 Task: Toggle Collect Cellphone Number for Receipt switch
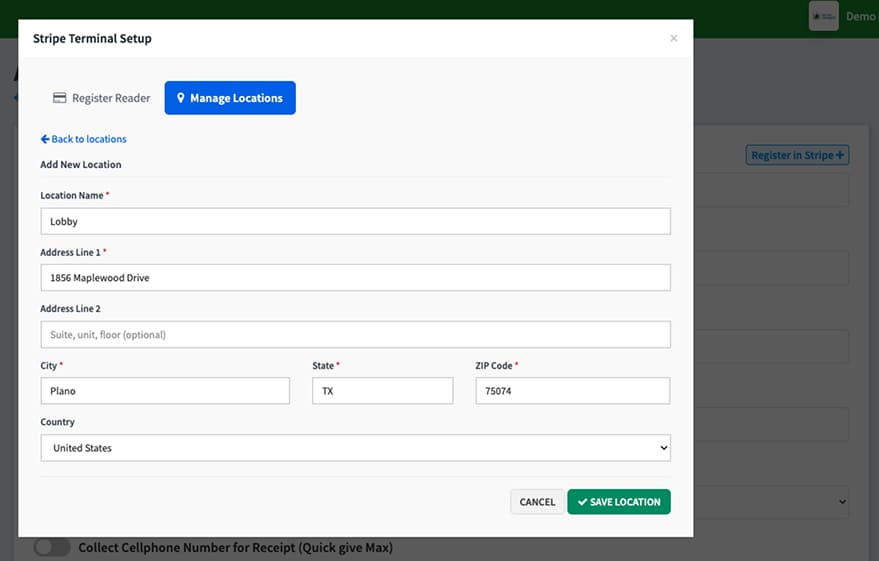click(x=52, y=548)
